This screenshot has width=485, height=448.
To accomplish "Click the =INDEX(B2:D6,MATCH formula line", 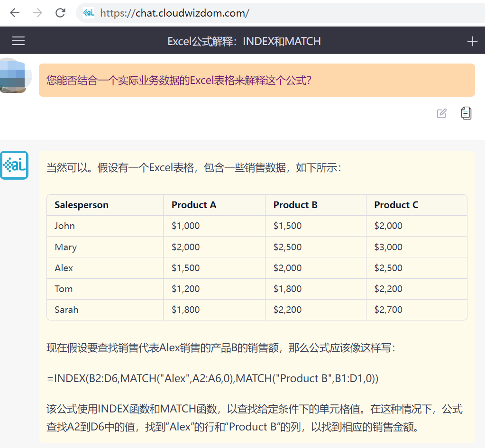I will 212,378.
